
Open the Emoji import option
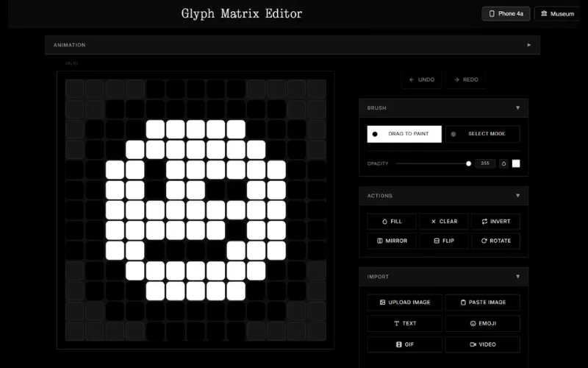pos(482,323)
